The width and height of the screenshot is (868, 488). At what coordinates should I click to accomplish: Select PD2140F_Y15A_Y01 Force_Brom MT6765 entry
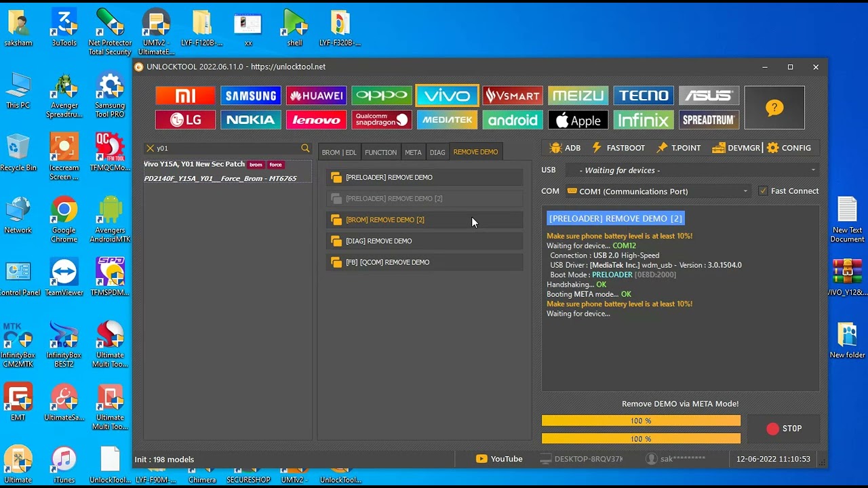pos(227,178)
